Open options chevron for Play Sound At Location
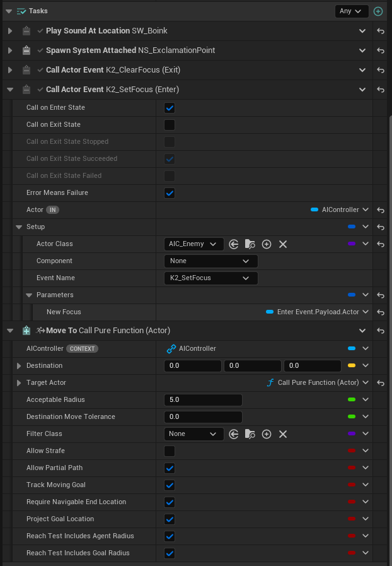The height and width of the screenshot is (566, 392). point(362,31)
